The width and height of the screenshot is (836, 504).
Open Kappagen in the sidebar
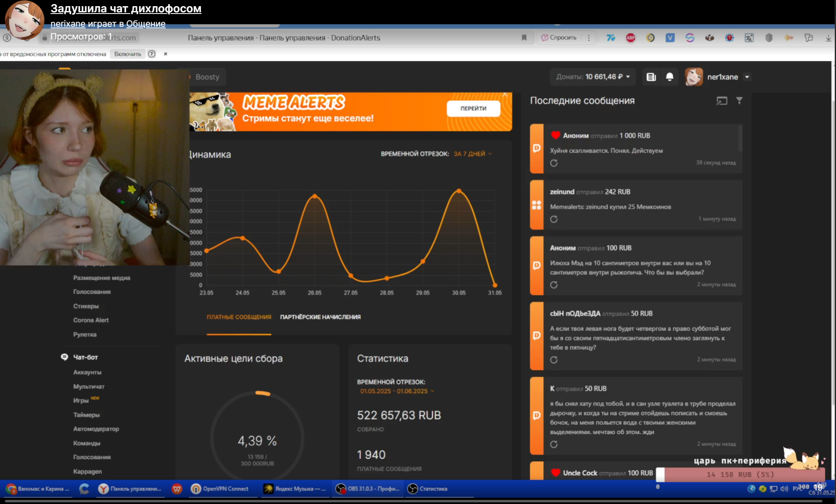click(87, 472)
